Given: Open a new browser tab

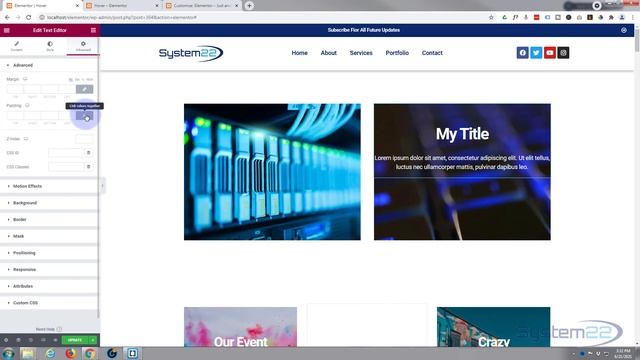Looking at the screenshot, I should point(249,6).
